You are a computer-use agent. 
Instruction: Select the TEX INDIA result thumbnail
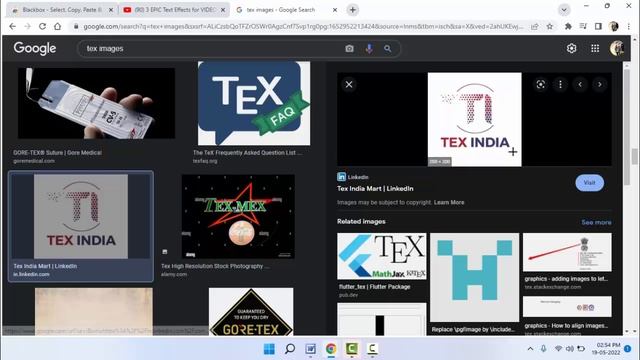click(81, 216)
